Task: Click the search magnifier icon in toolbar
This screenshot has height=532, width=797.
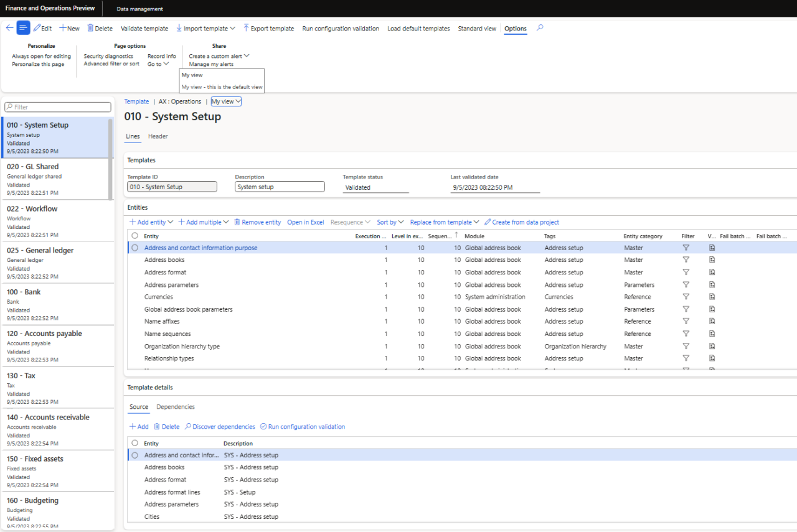Action: (540, 28)
